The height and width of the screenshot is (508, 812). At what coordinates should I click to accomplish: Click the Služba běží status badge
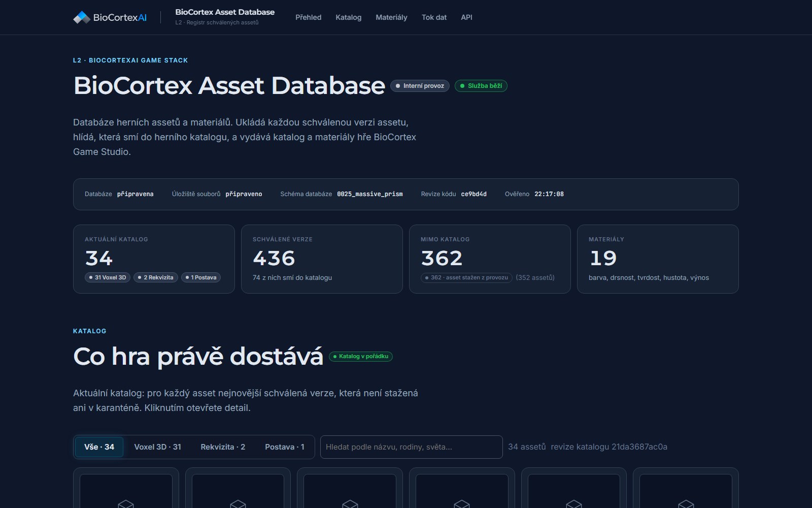(x=481, y=86)
